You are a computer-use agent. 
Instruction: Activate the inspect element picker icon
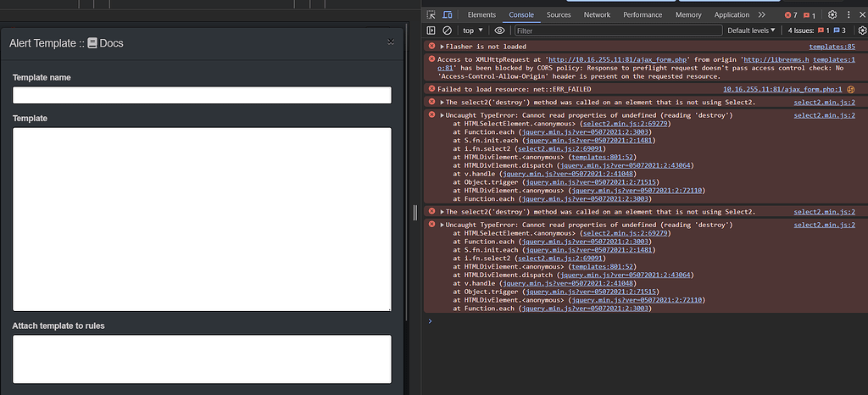pyautogui.click(x=431, y=15)
